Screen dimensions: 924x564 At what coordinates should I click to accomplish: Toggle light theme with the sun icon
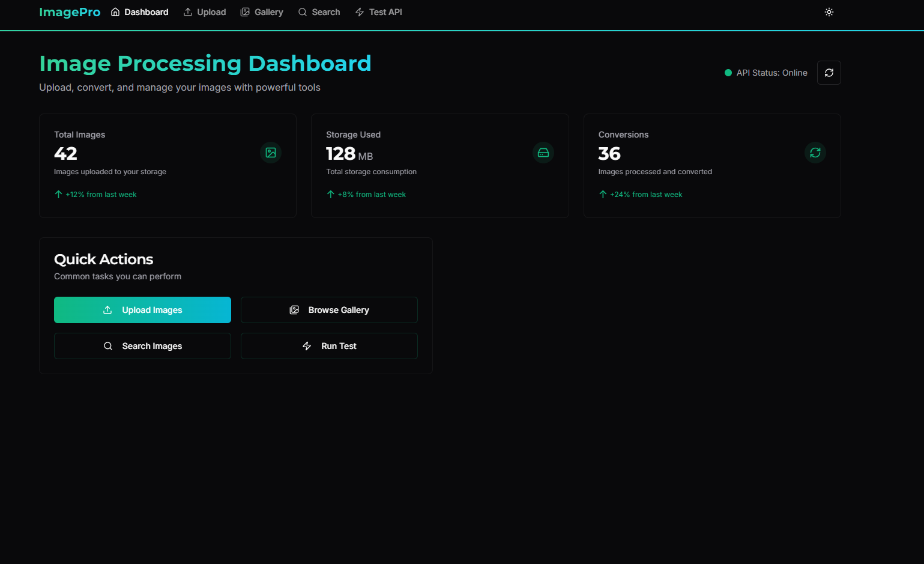(x=829, y=12)
